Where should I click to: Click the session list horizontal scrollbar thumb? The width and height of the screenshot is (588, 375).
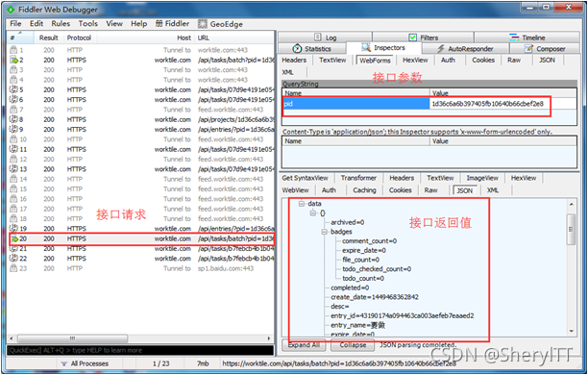click(72, 338)
